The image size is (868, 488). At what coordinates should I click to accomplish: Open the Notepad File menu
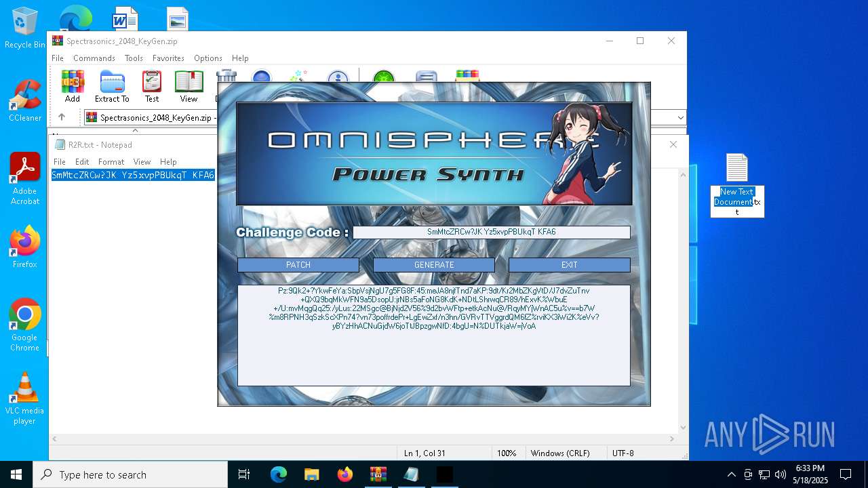pos(60,162)
